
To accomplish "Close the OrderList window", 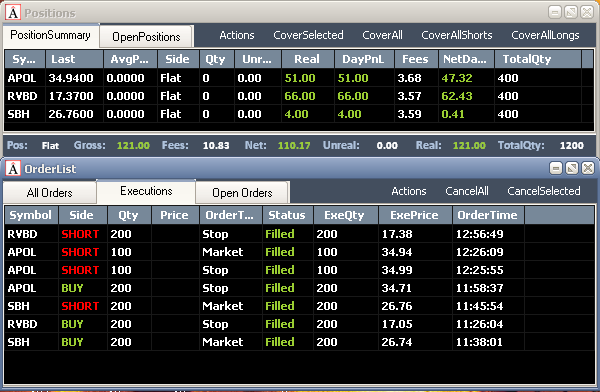I will [588, 168].
